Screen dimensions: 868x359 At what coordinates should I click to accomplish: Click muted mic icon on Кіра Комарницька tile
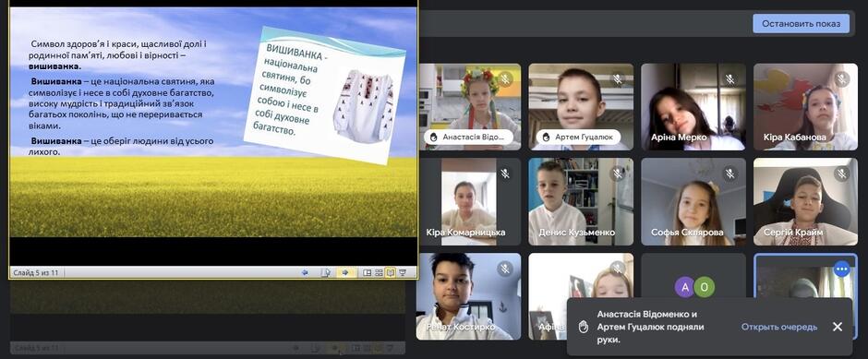(505, 174)
